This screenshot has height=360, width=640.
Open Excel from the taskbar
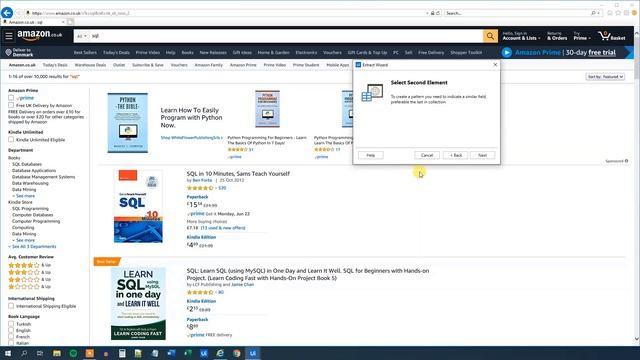[x=188, y=353]
